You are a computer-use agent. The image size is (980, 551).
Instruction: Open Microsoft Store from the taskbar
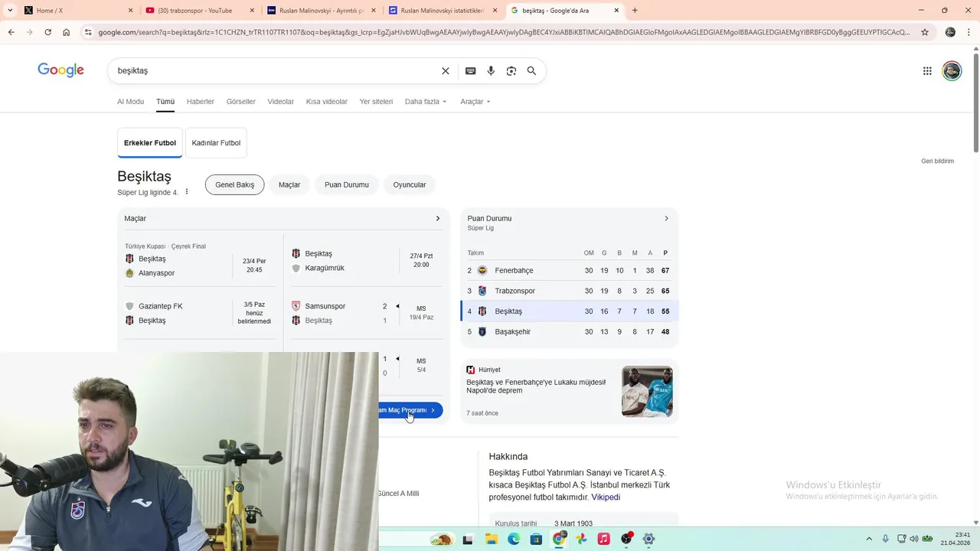pyautogui.click(x=536, y=539)
